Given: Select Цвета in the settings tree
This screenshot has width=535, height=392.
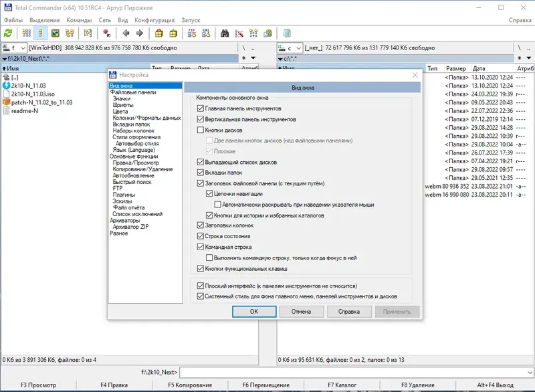Looking at the screenshot, I should 120,111.
